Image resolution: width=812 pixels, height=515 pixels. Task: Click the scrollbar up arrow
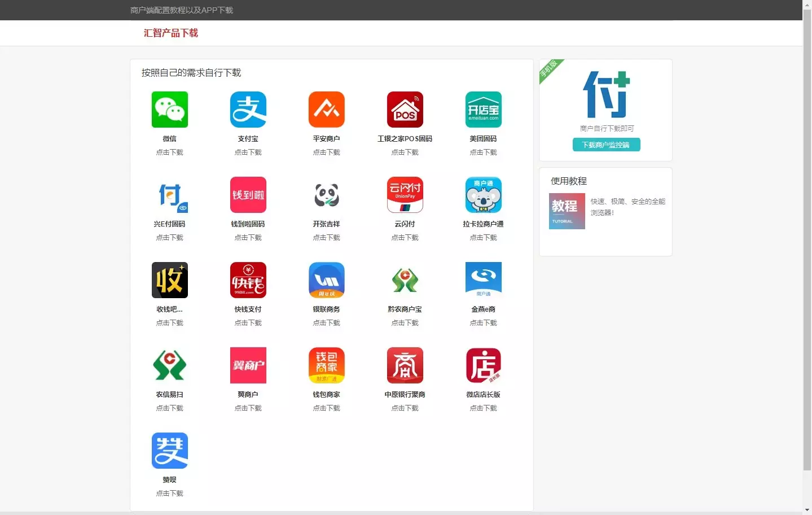point(807,5)
